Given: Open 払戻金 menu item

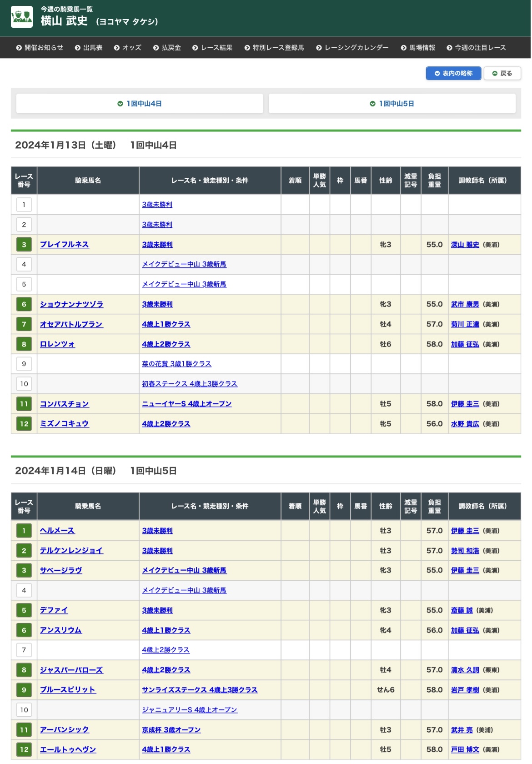Looking at the screenshot, I should [167, 48].
